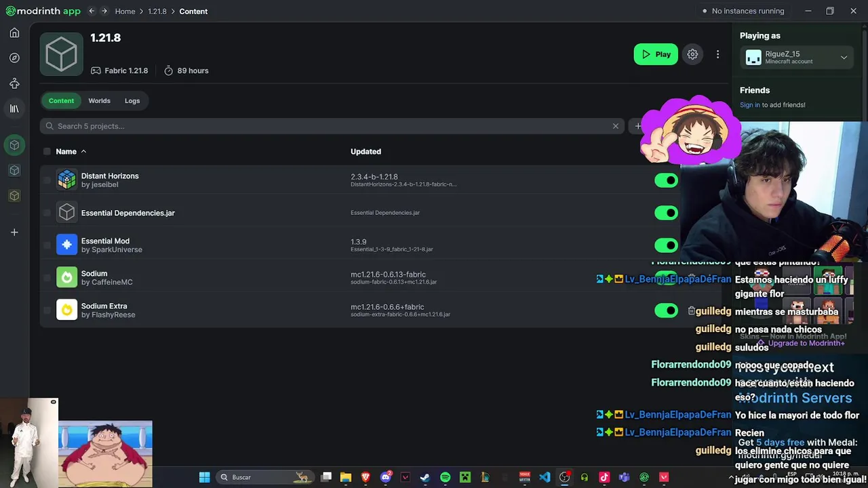This screenshot has height=488, width=868.
Task: Select the blue cube instance in the sidebar
Action: coord(14,170)
